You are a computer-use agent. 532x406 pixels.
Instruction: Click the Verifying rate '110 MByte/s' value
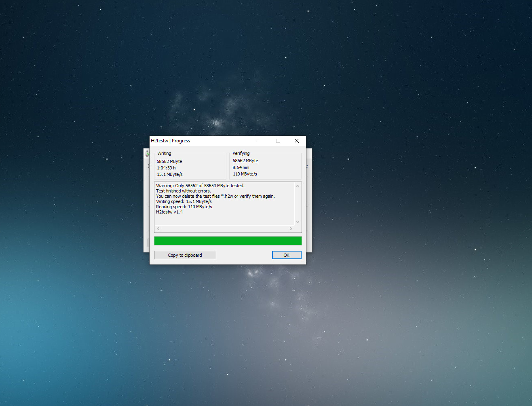tap(245, 174)
